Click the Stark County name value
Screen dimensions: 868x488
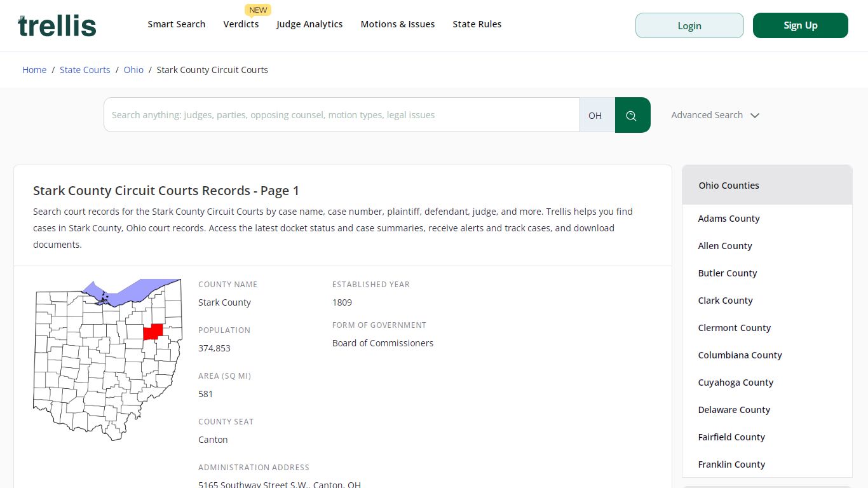(224, 302)
